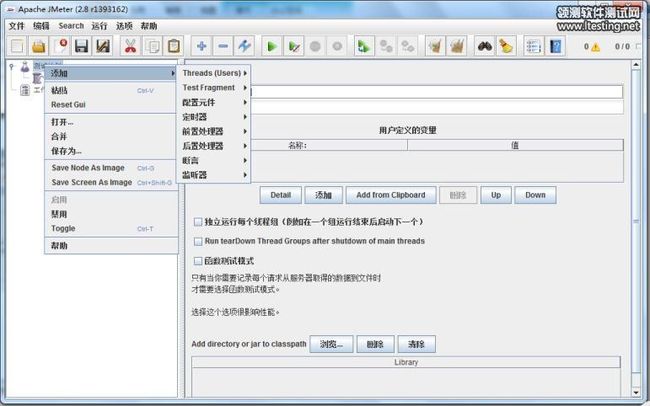Click the 浏览... classpath button
Image resolution: width=650 pixels, height=406 pixels.
point(331,344)
